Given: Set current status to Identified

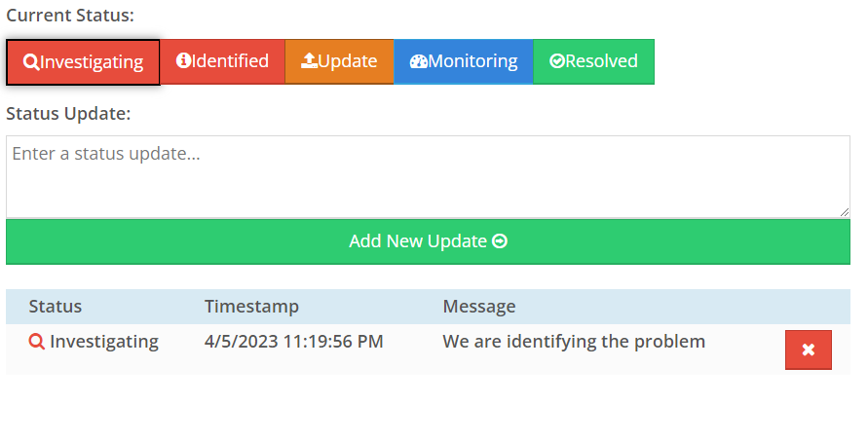Looking at the screenshot, I should point(222,61).
